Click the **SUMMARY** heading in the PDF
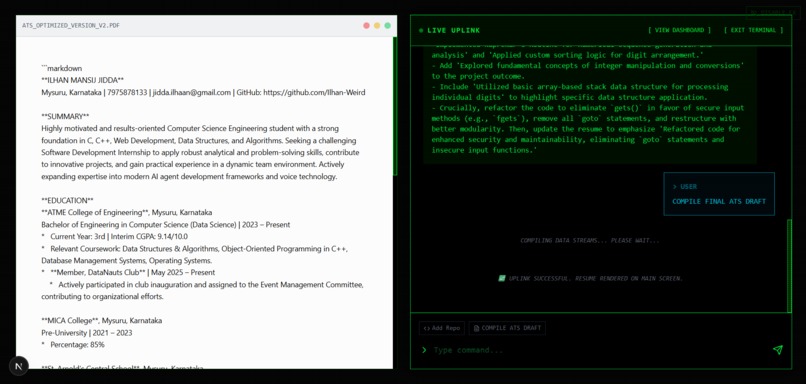This screenshot has height=384, width=806. (65, 116)
